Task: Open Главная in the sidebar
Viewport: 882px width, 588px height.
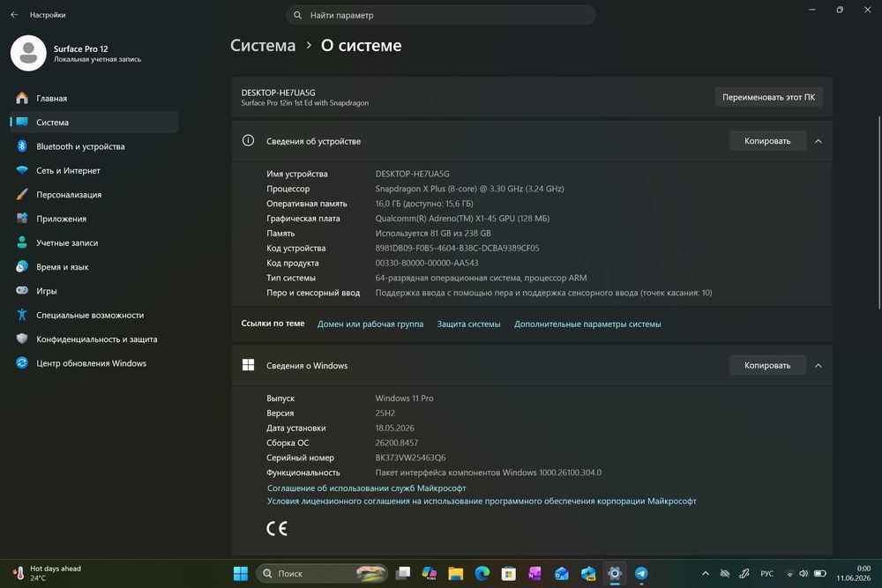Action: [94, 98]
